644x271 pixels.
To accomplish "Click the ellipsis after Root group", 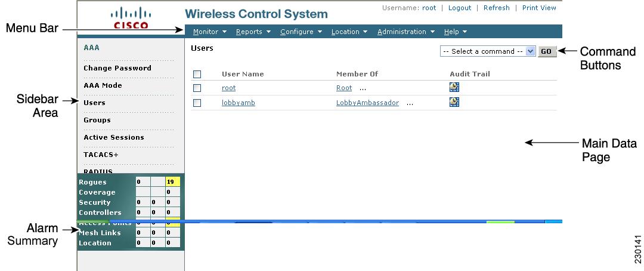I will coord(363,89).
